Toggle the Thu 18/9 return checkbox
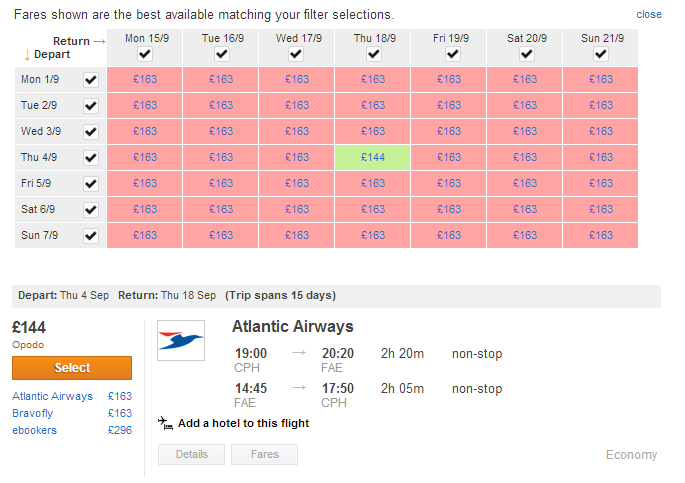This screenshot has height=483, width=685. click(x=374, y=54)
